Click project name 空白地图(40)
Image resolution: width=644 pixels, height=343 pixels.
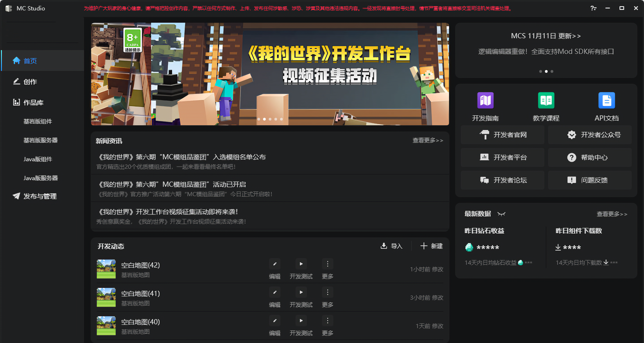point(140,322)
